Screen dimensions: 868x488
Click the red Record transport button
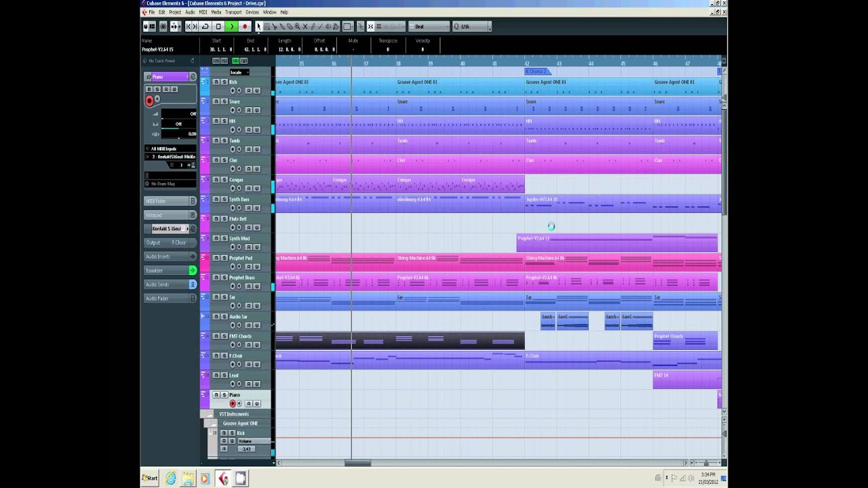pyautogui.click(x=245, y=26)
